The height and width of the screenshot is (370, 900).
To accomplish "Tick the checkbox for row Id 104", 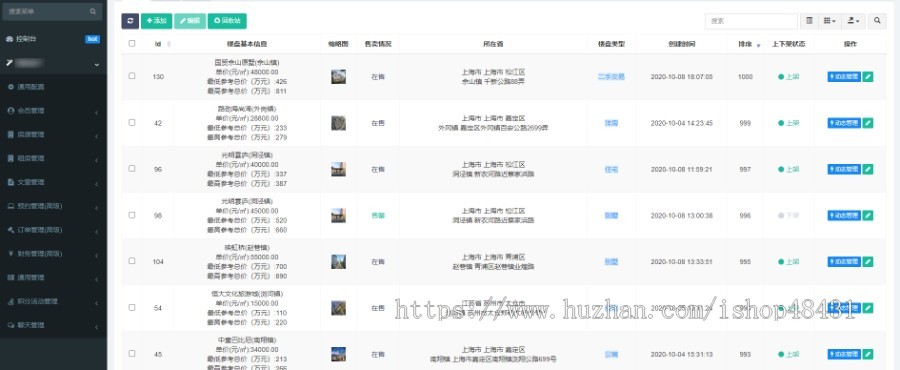I will click(132, 260).
